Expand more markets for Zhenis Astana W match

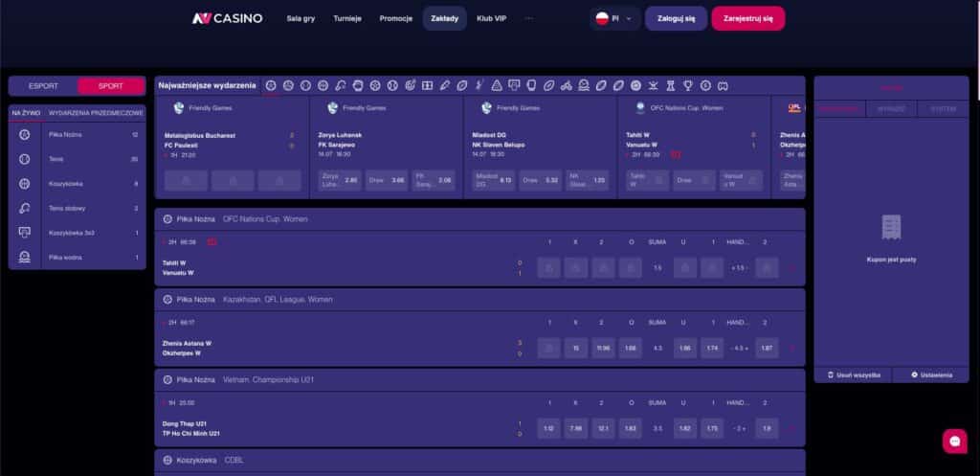[791, 348]
